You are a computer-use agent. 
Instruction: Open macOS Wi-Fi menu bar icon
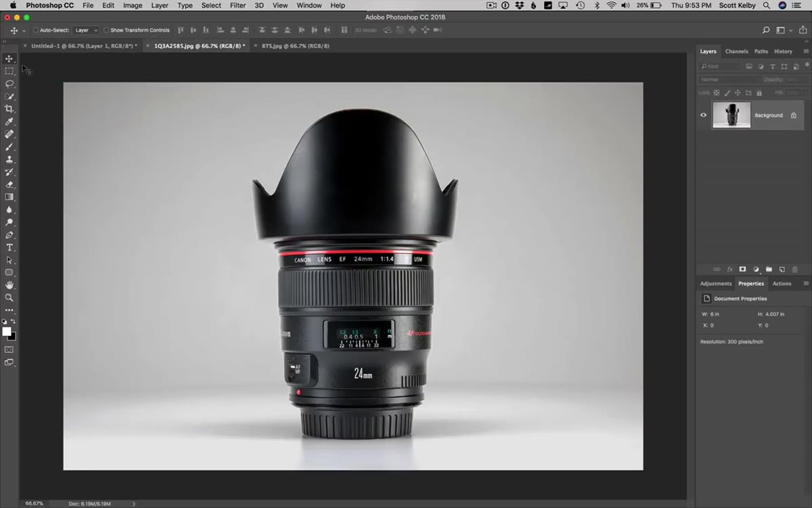[x=612, y=5]
